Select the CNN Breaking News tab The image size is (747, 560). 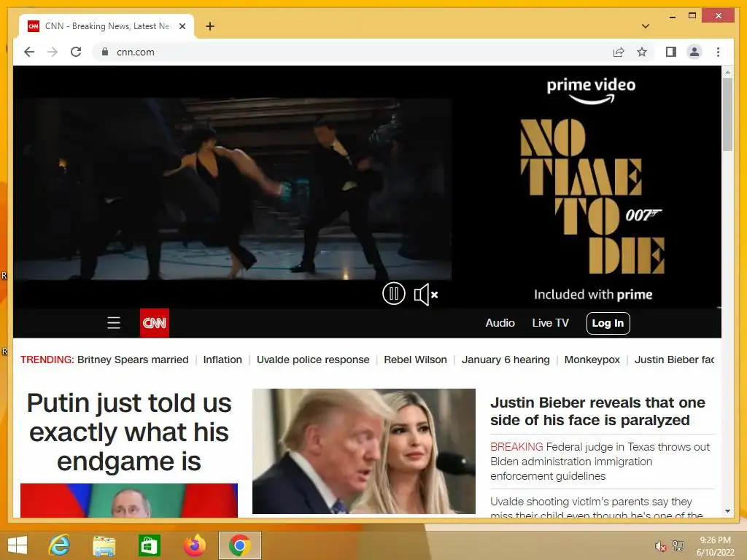pos(107,26)
